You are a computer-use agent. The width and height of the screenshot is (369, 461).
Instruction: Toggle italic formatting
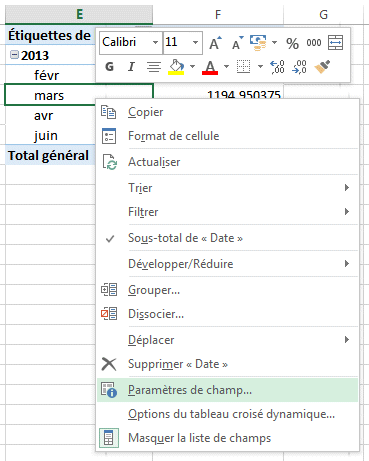[x=131, y=67]
